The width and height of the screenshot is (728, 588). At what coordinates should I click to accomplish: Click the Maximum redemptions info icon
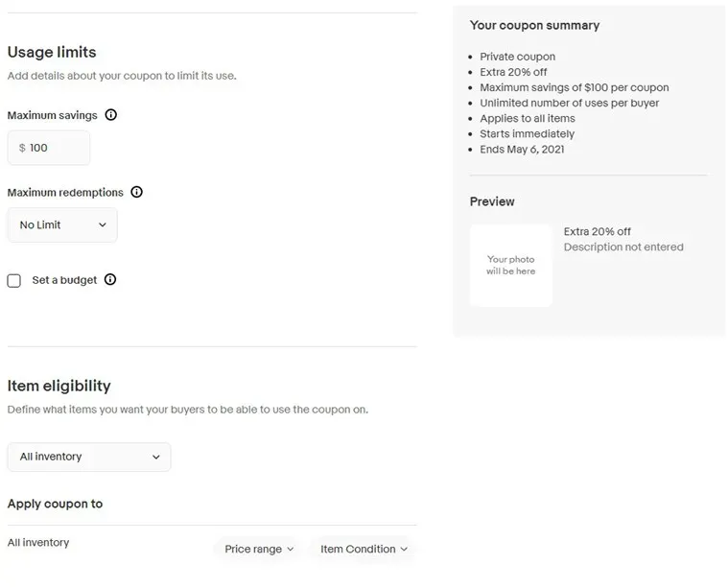(136, 192)
